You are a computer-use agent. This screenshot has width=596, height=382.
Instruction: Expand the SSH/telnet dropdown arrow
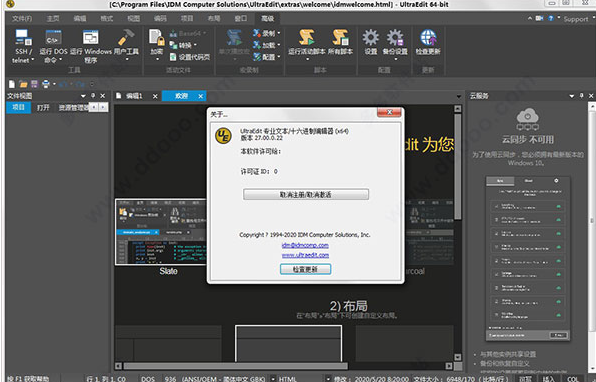[33, 60]
